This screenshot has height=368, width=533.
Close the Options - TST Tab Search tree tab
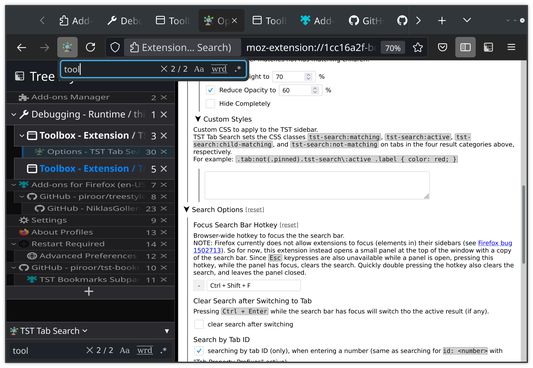pyautogui.click(x=164, y=152)
